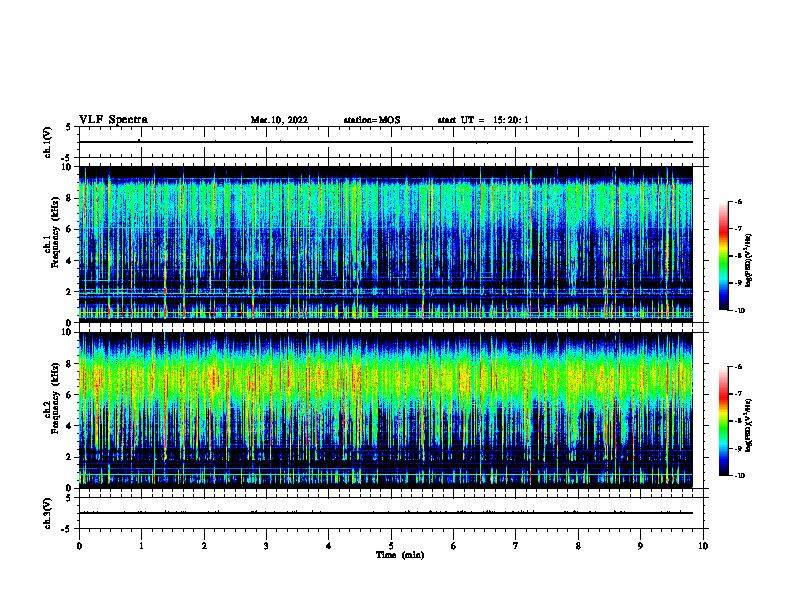Click the time axis tick label "5"

[x=391, y=546]
